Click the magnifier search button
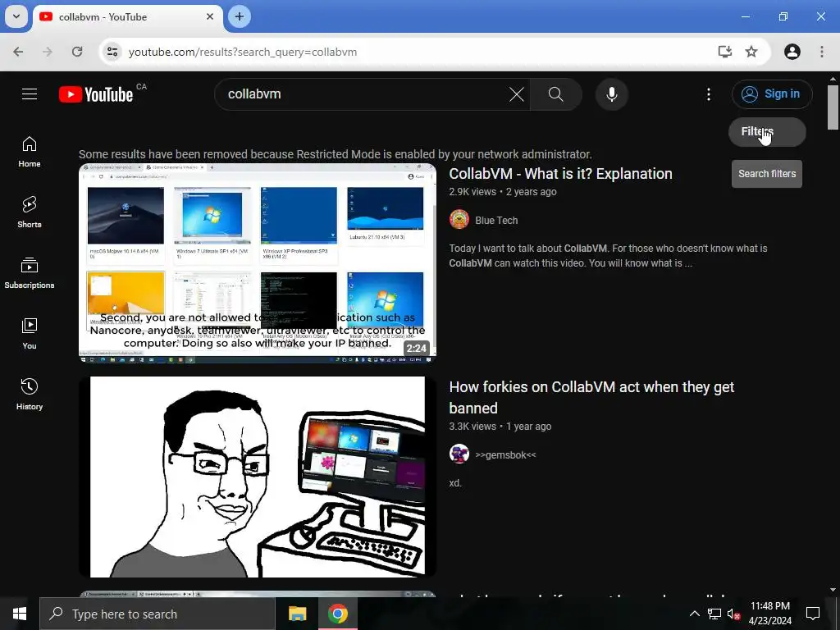Screen dimensions: 840x630 pos(555,94)
